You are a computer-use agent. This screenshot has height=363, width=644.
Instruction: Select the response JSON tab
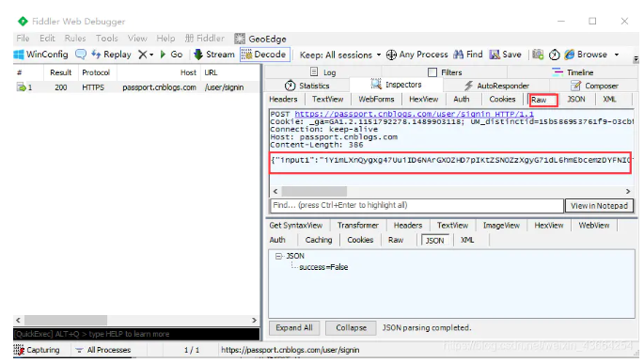[x=434, y=240]
